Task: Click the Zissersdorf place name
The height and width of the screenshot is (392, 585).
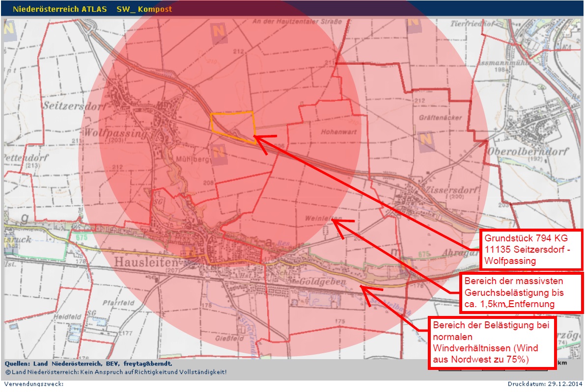Action: point(451,189)
